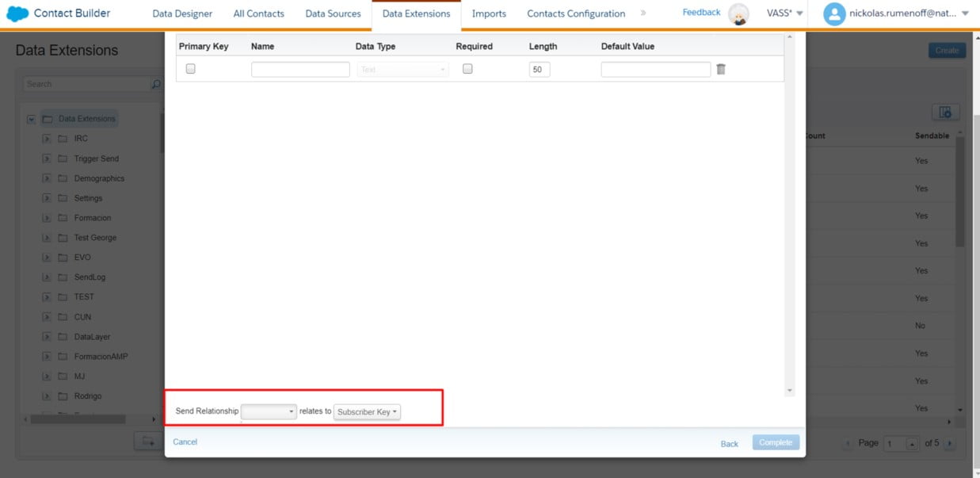Click the Back button

pyautogui.click(x=729, y=443)
